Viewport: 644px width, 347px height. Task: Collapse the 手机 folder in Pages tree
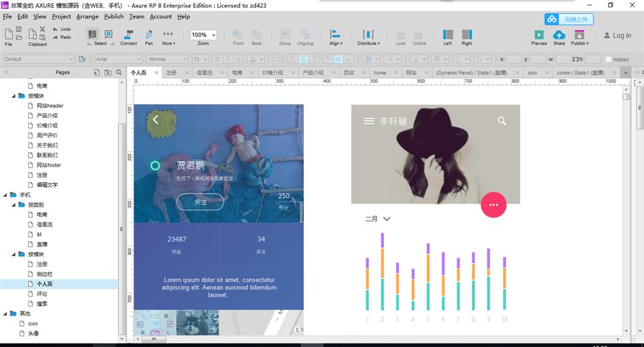(x=5, y=195)
